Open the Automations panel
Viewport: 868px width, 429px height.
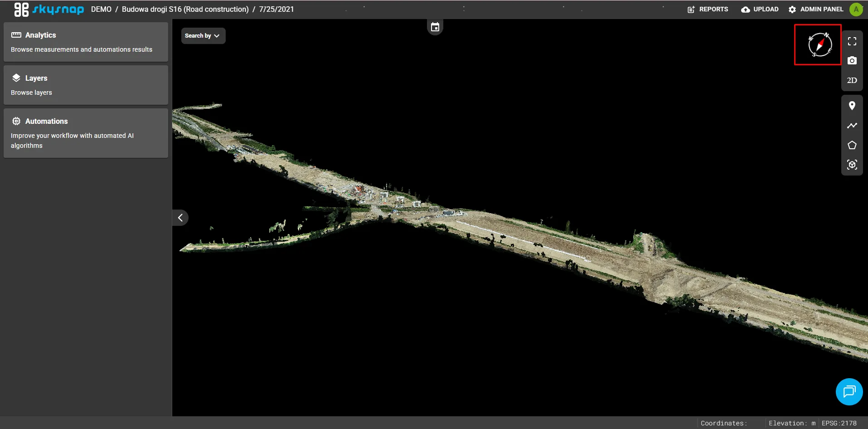coord(86,133)
